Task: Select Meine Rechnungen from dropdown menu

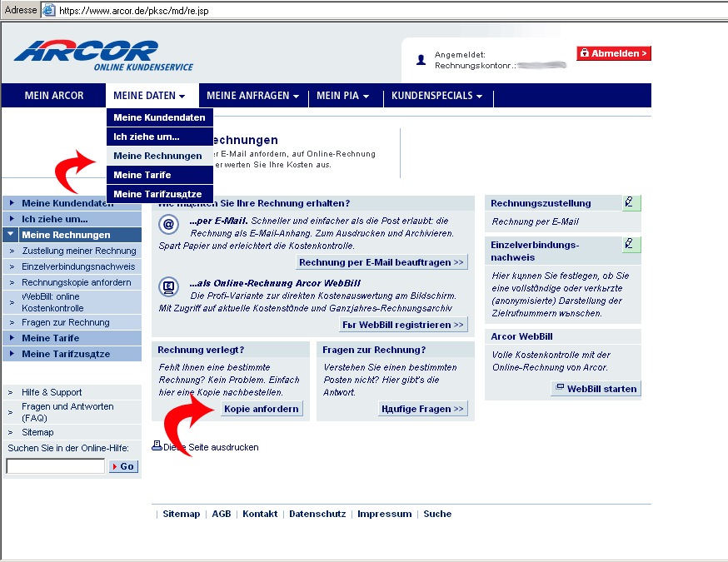Action: 157,156
